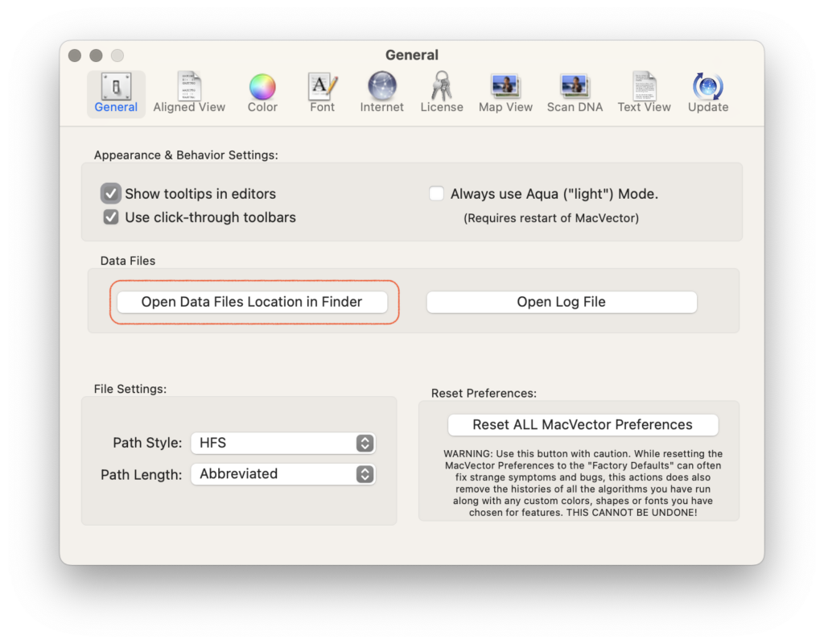The width and height of the screenshot is (824, 644).
Task: Click the Path Style dropdown arrows
Action: coord(365,444)
